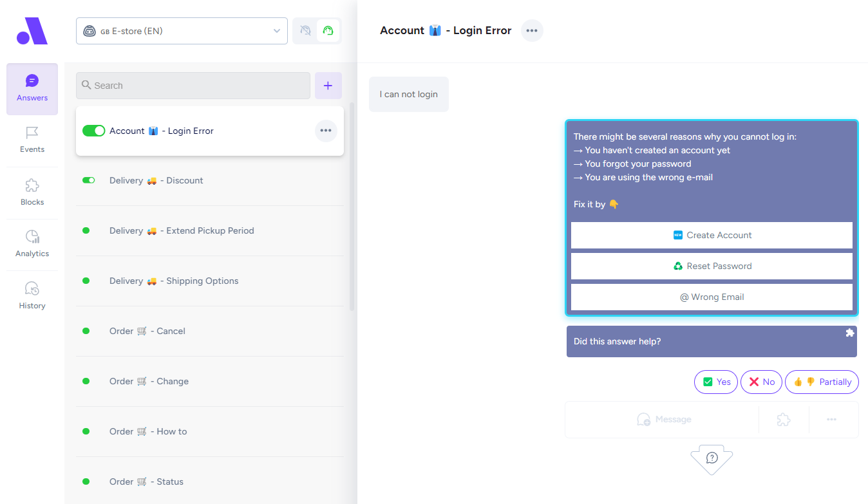Click the purple app logo

[32, 31]
